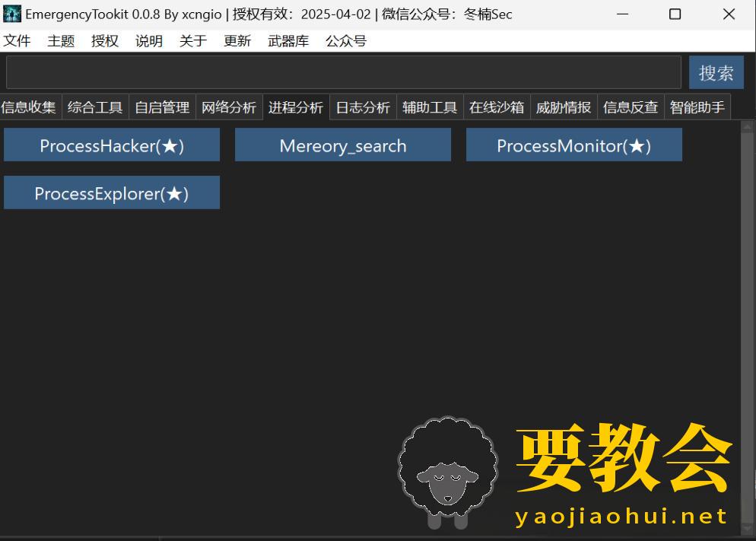Viewport: 756px width, 541px height.
Task: Open the 武器库 menu
Action: [288, 41]
